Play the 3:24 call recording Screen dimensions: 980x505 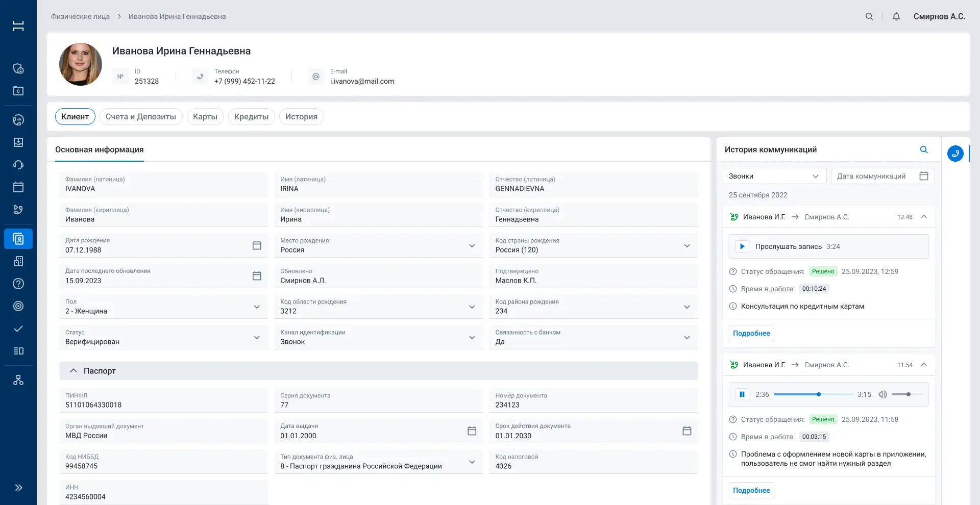tap(742, 246)
